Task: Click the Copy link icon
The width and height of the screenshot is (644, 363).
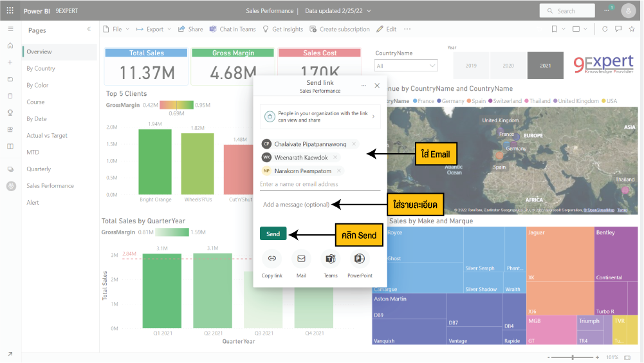Action: point(272,259)
